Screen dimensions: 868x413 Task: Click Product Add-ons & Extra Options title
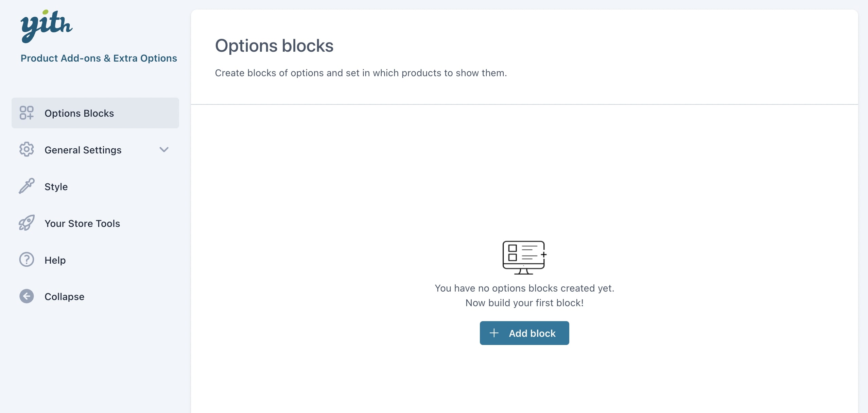(x=99, y=58)
